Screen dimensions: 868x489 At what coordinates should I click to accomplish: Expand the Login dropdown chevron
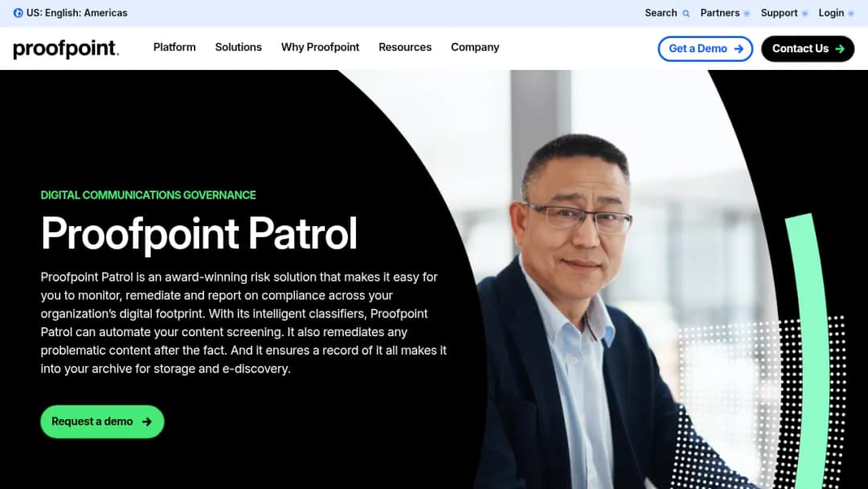(x=851, y=14)
